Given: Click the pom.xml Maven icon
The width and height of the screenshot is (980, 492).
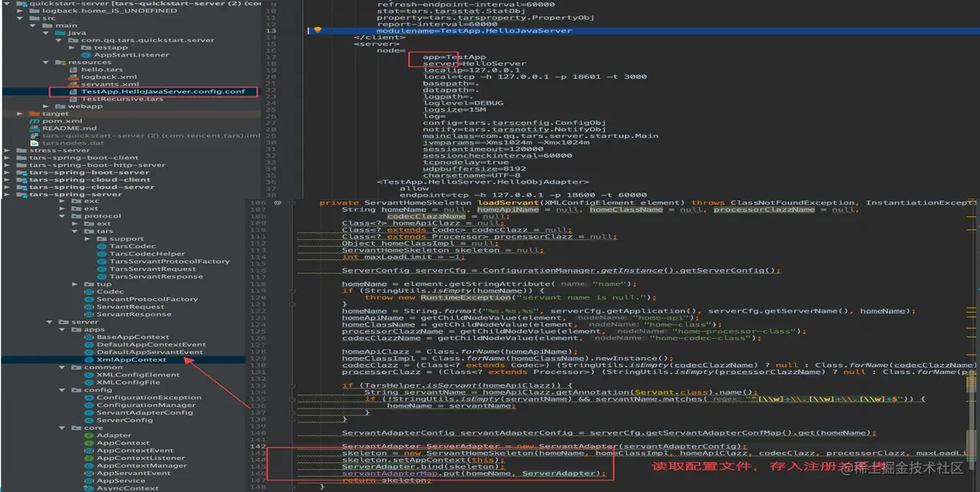Looking at the screenshot, I should pos(34,120).
